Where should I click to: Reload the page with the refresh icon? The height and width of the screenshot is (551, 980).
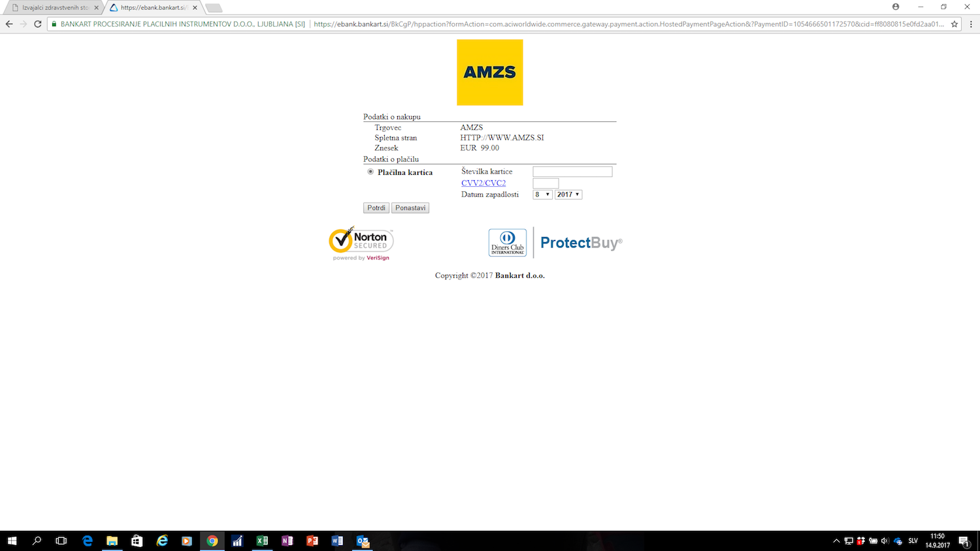38,24
